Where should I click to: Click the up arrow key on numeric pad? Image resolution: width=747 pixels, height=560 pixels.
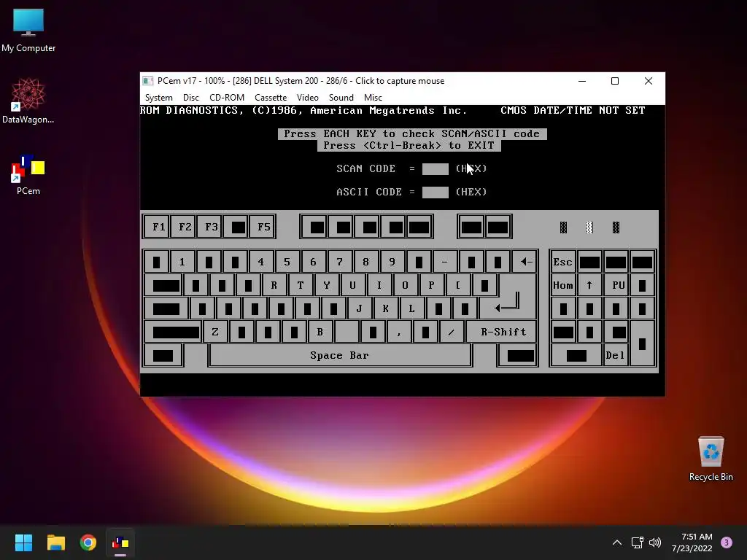click(589, 285)
